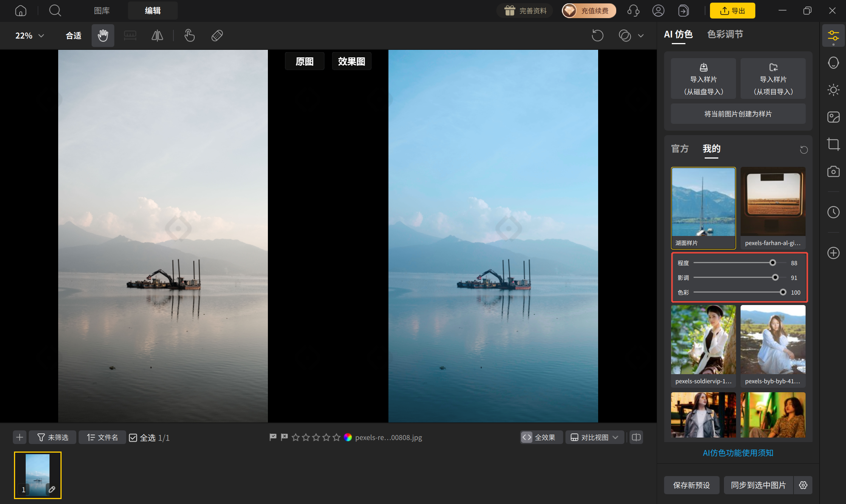This screenshot has width=846, height=504.
Task: Toggle the reject flag icon
Action: click(x=284, y=437)
